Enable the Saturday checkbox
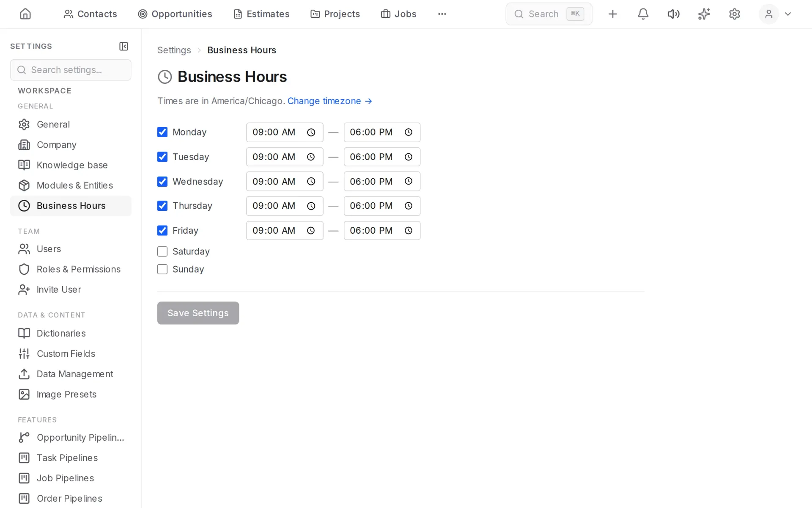 click(x=162, y=251)
